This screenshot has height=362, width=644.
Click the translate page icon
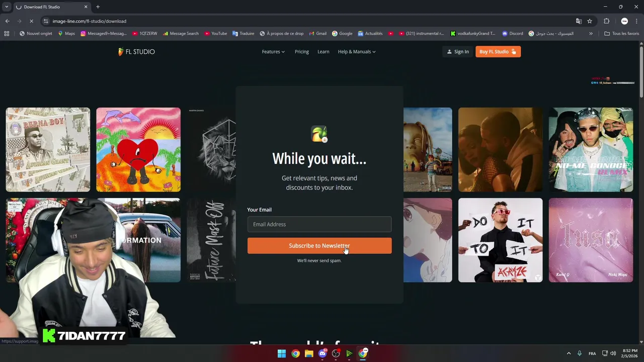click(579, 21)
